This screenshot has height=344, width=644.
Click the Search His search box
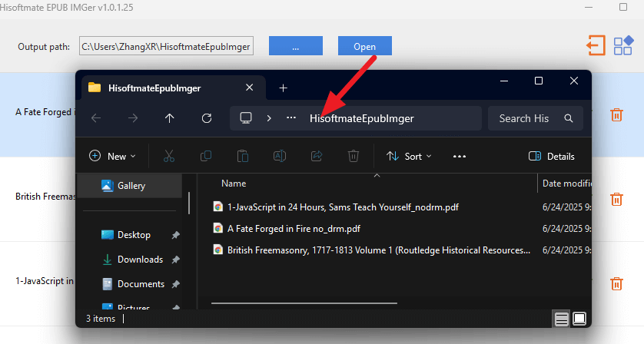click(x=536, y=118)
